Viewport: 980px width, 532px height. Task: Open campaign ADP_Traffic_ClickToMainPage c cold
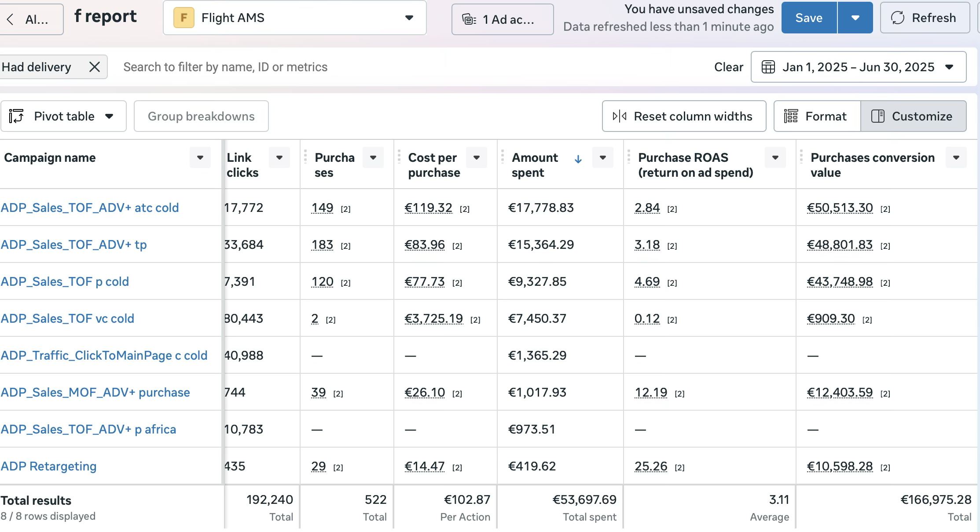(x=104, y=355)
